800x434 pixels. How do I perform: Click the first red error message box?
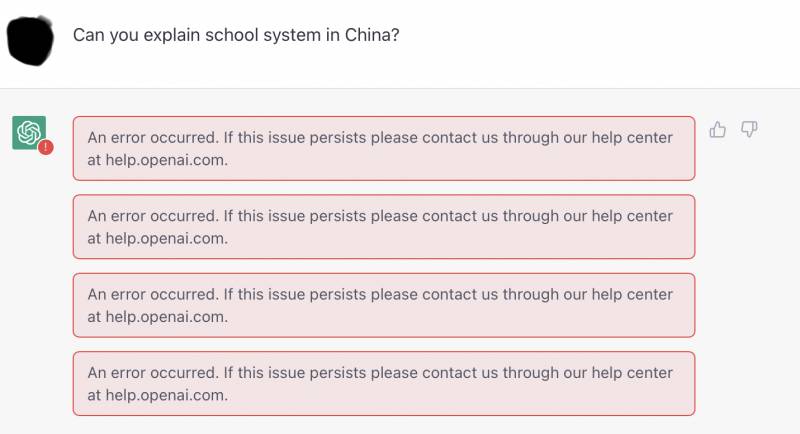pyautogui.click(x=383, y=148)
